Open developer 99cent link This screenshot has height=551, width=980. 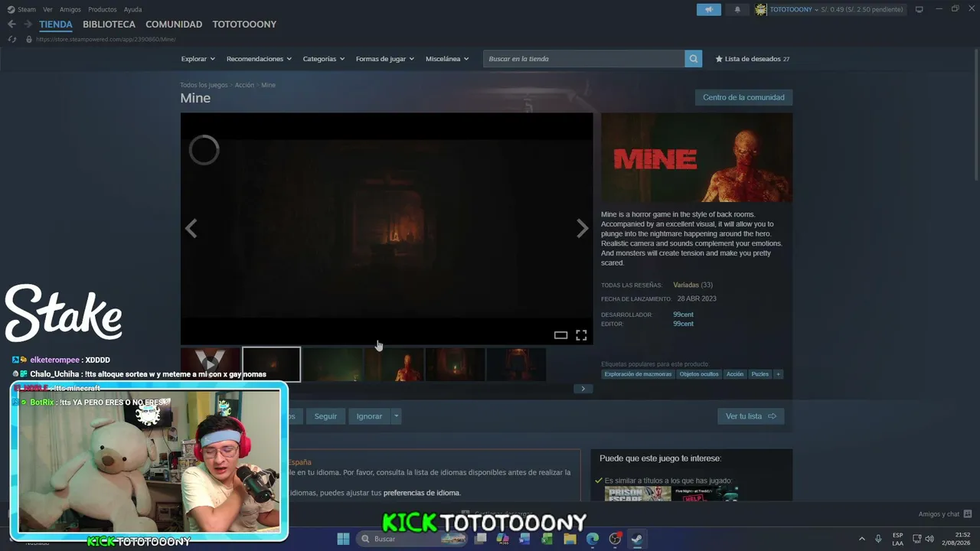(x=683, y=315)
